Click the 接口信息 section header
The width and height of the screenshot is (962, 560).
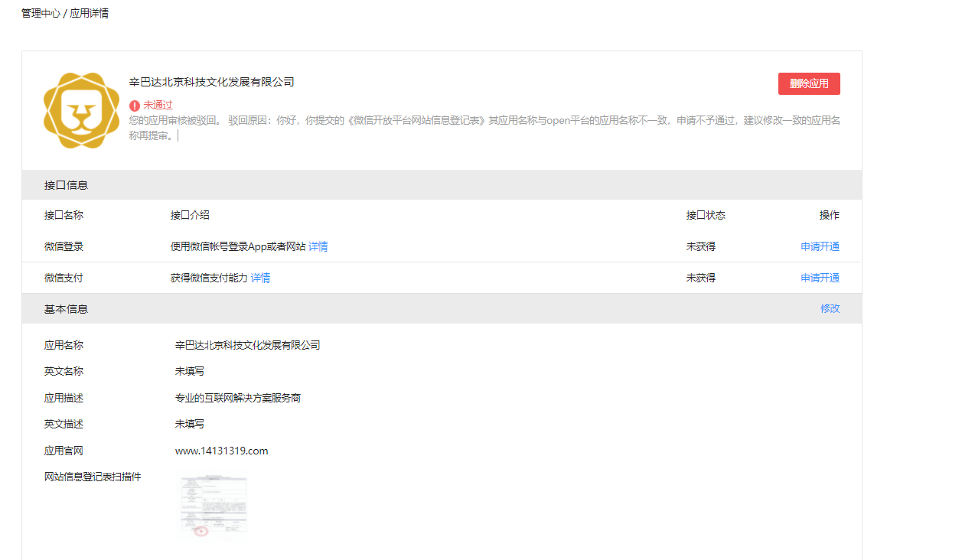pyautogui.click(x=442, y=185)
